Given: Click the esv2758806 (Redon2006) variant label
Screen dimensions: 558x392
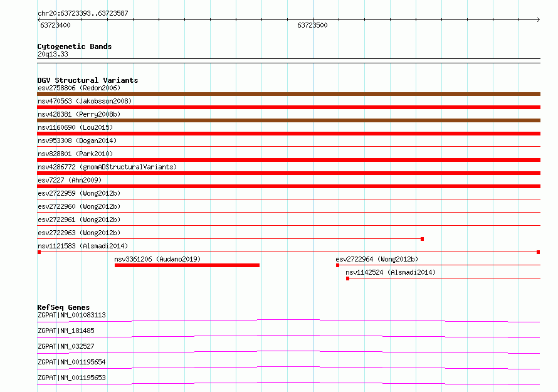Looking at the screenshot, I should (x=79, y=88).
